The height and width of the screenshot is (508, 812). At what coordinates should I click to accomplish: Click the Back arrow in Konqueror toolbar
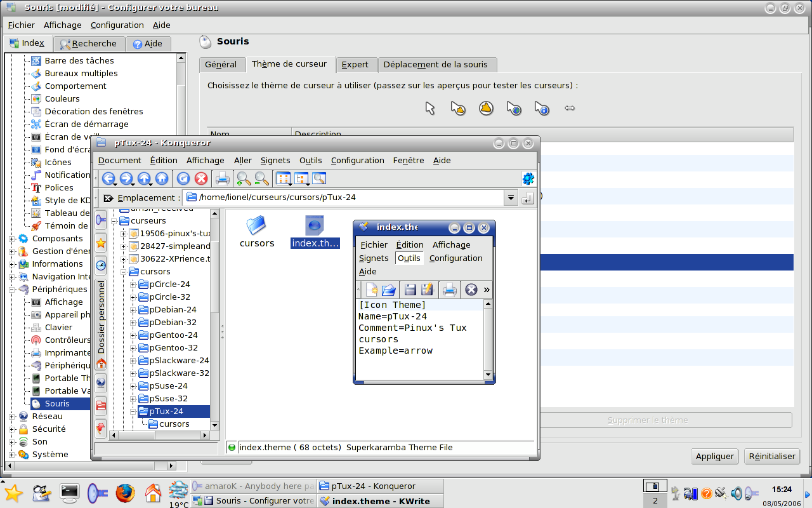[x=108, y=179]
